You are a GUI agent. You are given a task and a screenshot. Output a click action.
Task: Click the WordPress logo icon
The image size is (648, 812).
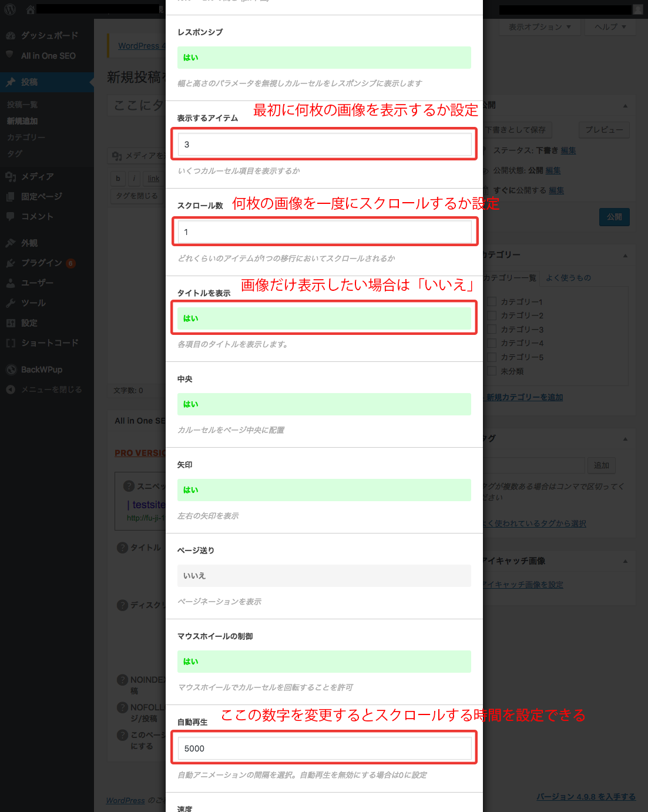coord(10,9)
